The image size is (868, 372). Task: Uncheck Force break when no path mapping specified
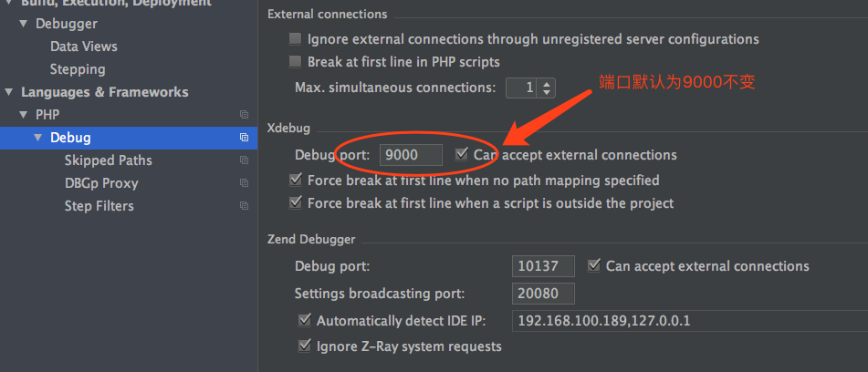(x=296, y=180)
